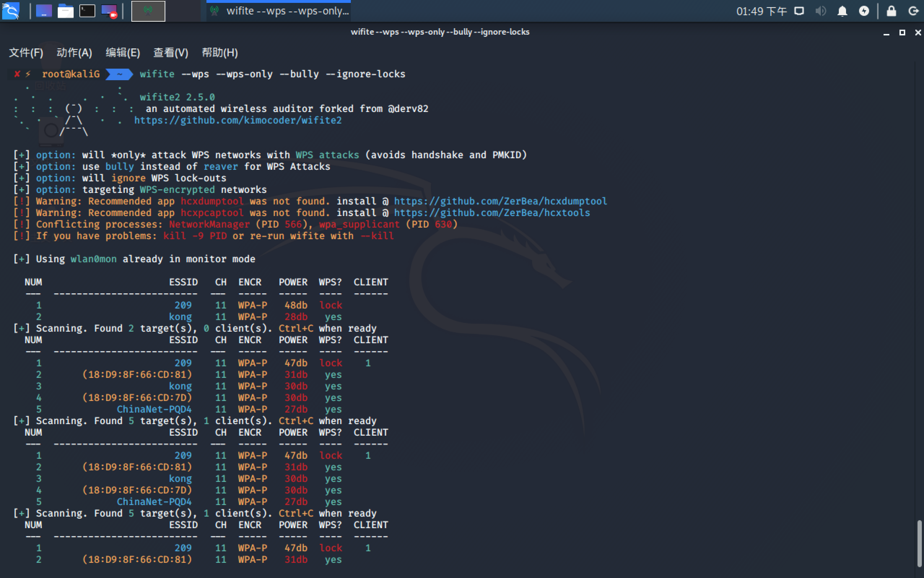Click the 'kill -9 PID' text
924x578 pixels.
pos(195,236)
